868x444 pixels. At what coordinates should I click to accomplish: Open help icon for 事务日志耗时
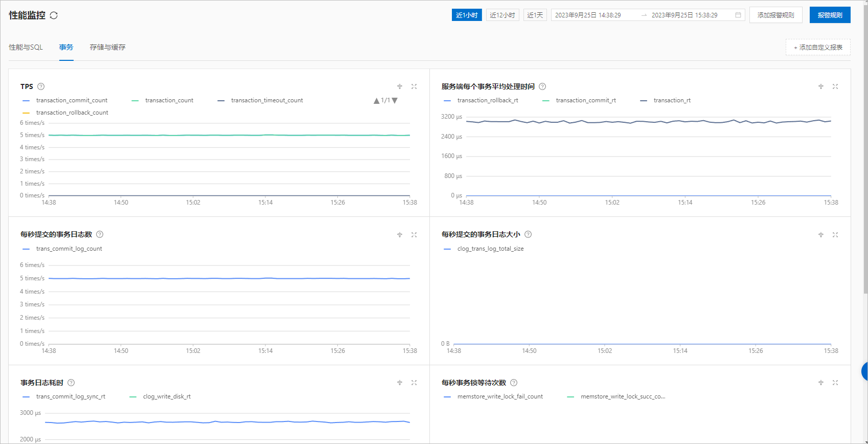tap(71, 383)
